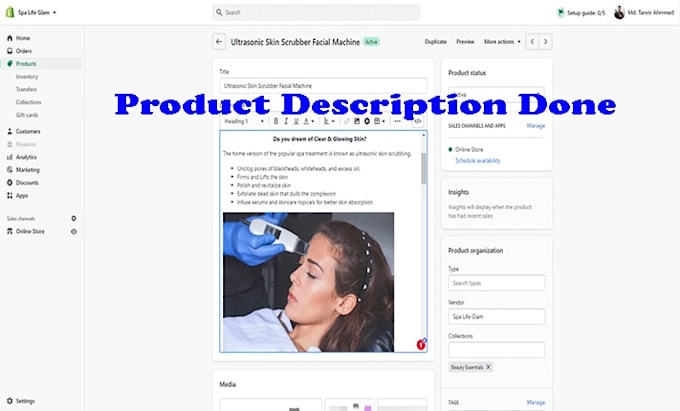680x411 pixels.
Task: Edit the Vendor field
Action: click(x=497, y=316)
